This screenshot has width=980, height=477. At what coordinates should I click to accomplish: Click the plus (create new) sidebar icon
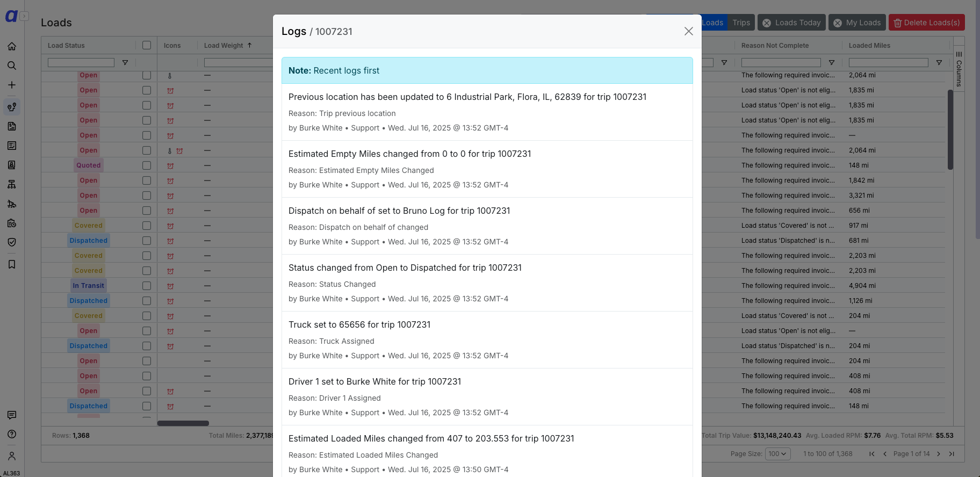point(12,85)
